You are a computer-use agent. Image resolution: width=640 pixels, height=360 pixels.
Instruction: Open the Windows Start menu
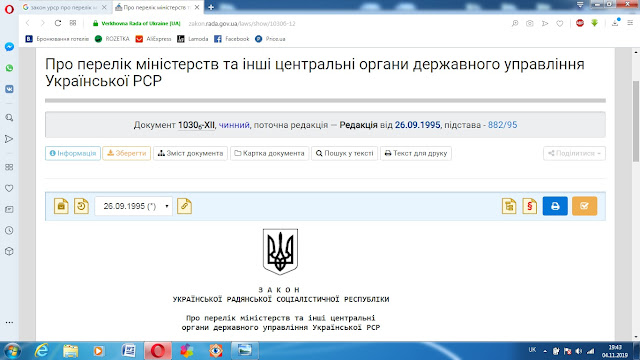coord(11,351)
